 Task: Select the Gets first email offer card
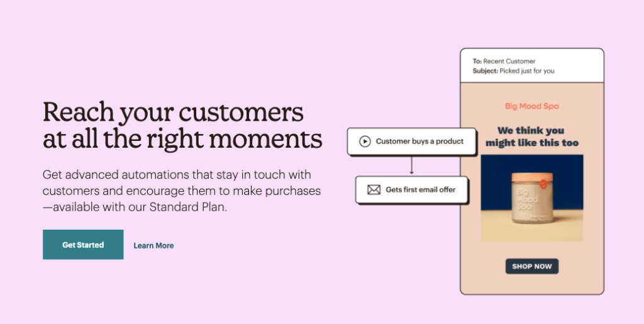coord(412,190)
